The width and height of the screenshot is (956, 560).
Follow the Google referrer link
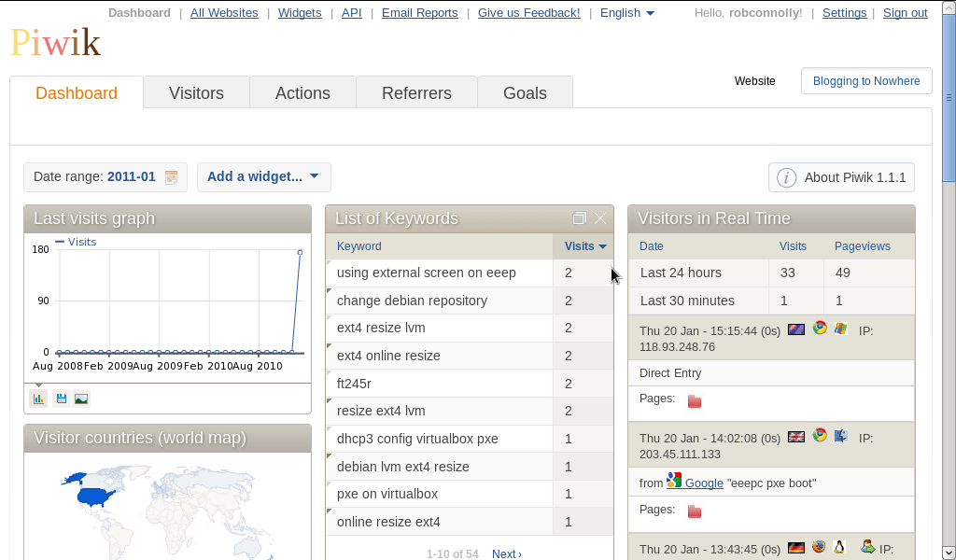click(x=704, y=483)
